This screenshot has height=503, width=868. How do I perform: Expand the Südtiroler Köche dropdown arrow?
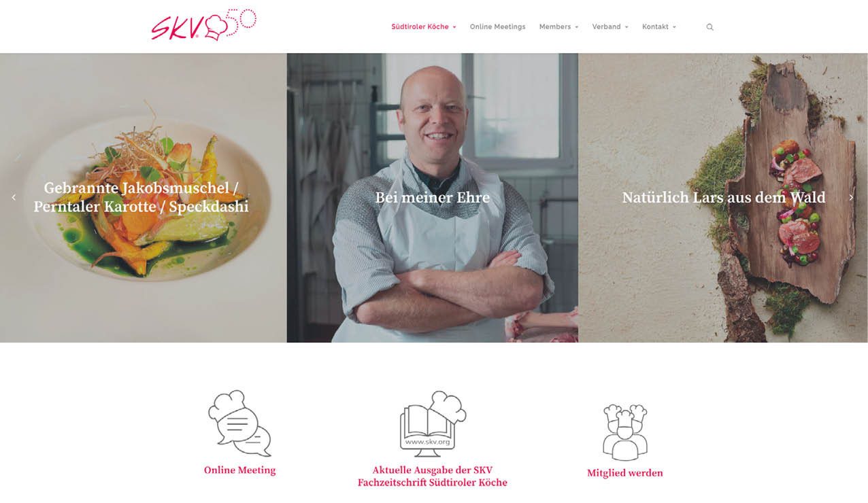454,27
